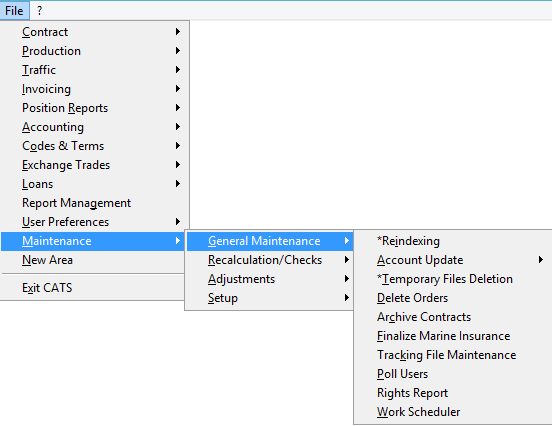The height and width of the screenshot is (426, 552).
Task: Open the Traffic submenu
Action: point(94,70)
